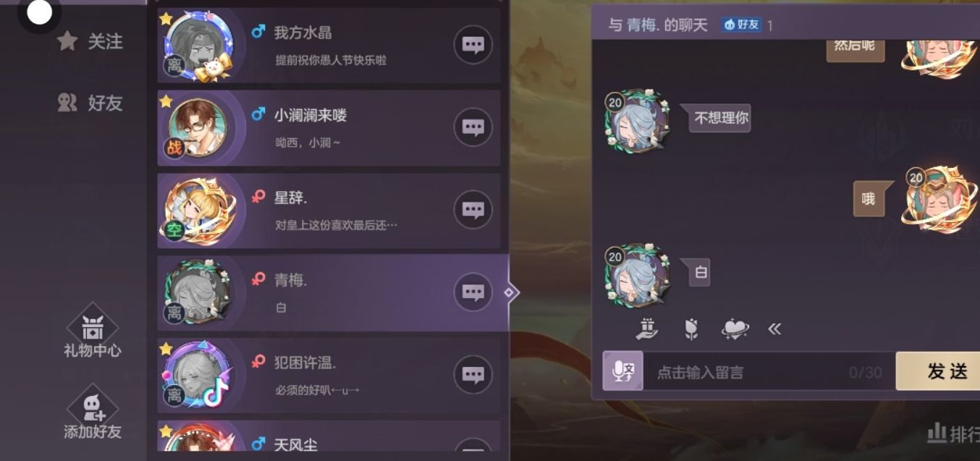Select 天风尘 friend entry in list
This screenshot has height=461, width=980.
(x=329, y=440)
